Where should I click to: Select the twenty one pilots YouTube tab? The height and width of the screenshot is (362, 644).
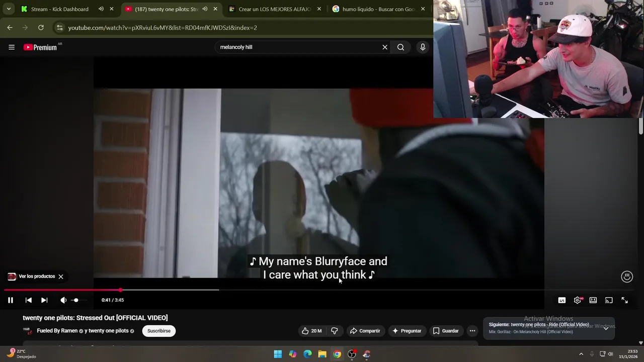tap(166, 9)
